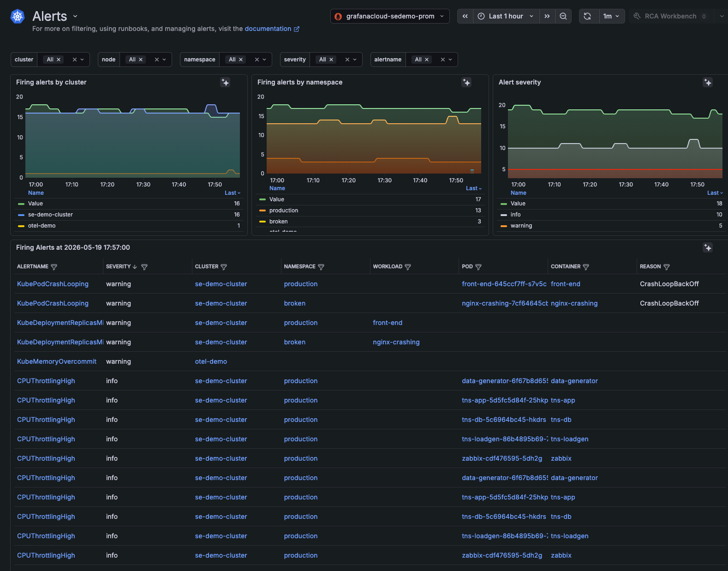Toggle otel-demo series in cluster legend
728x571 pixels.
(42, 226)
